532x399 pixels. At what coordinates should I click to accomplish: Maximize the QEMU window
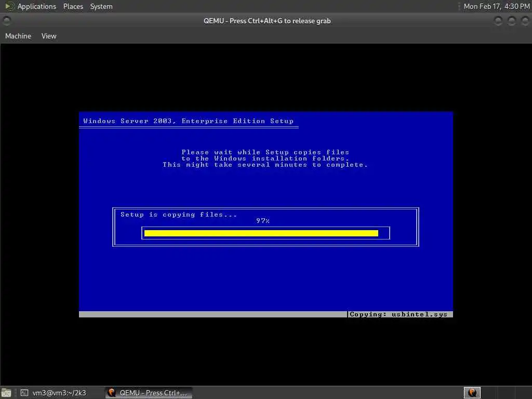(512, 21)
